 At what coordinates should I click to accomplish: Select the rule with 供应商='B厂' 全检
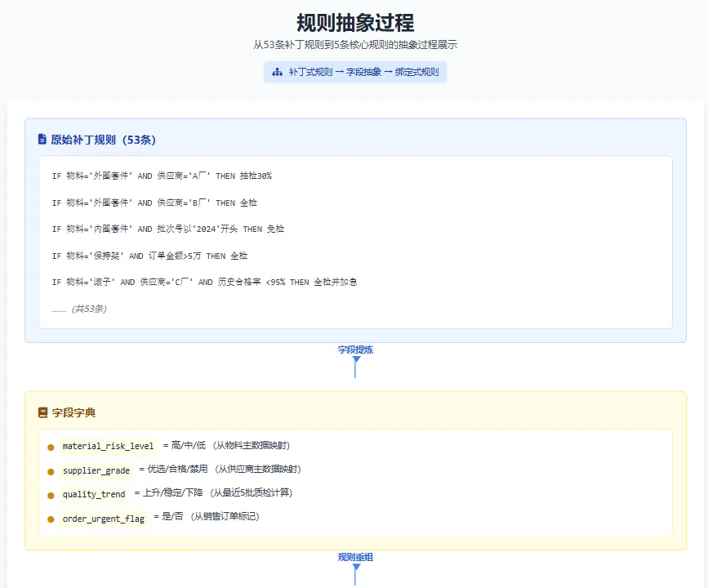[154, 203]
